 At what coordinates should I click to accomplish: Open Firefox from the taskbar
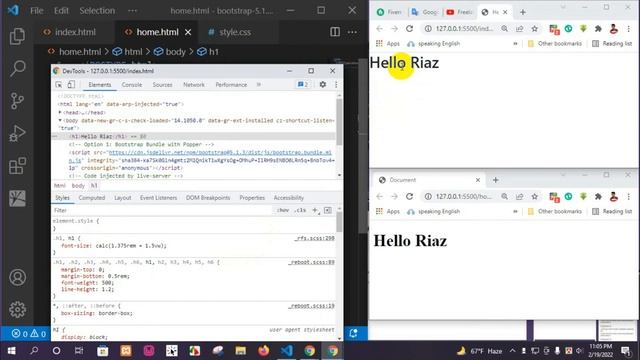263,351
